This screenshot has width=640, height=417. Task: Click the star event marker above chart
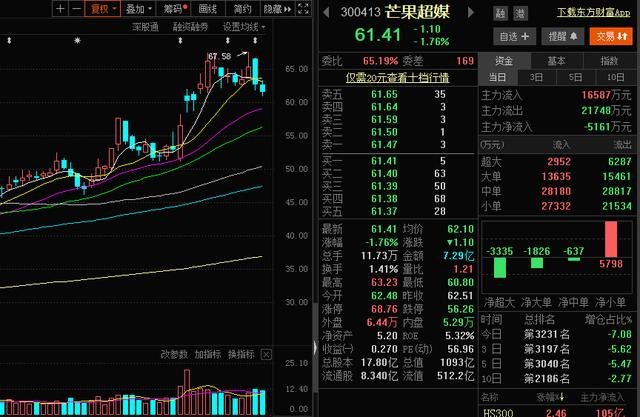pyautogui.click(x=77, y=40)
